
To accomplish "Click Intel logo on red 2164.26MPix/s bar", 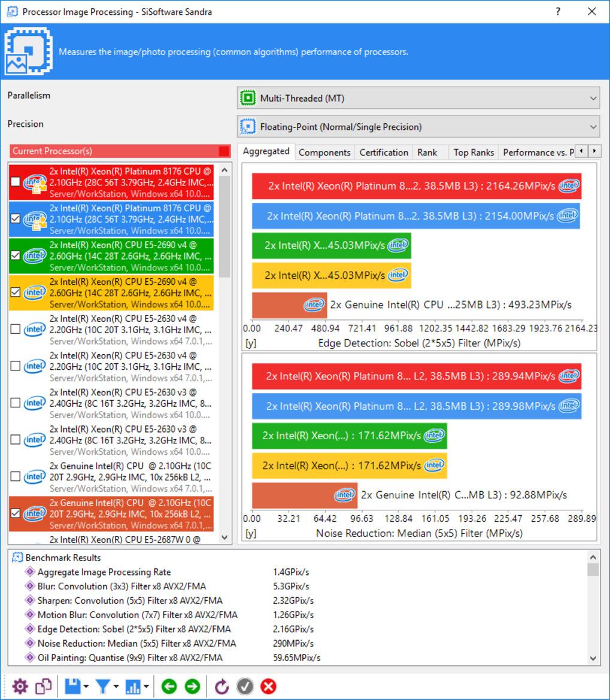I will click(569, 185).
